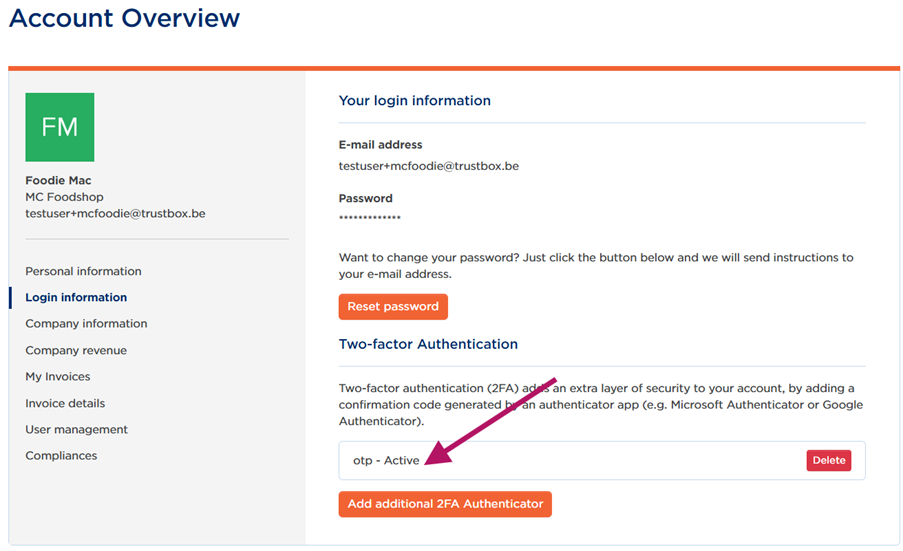Open Compliances in sidebar

61,455
